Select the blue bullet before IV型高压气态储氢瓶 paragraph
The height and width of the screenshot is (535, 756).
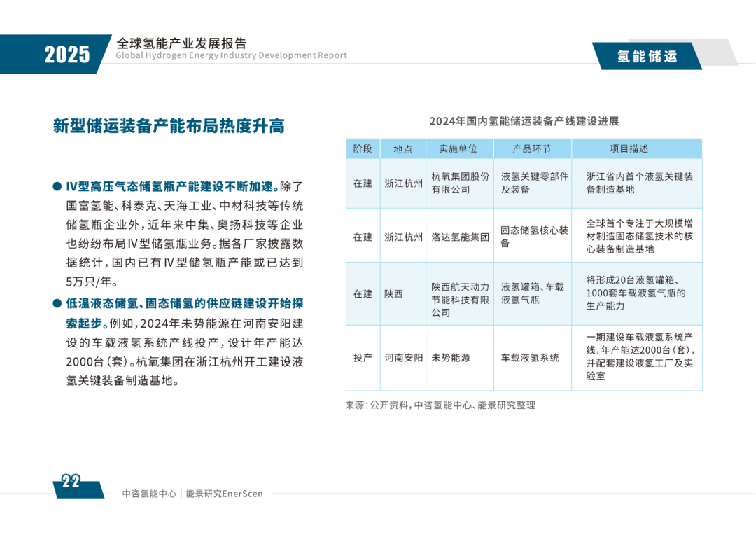57,186
